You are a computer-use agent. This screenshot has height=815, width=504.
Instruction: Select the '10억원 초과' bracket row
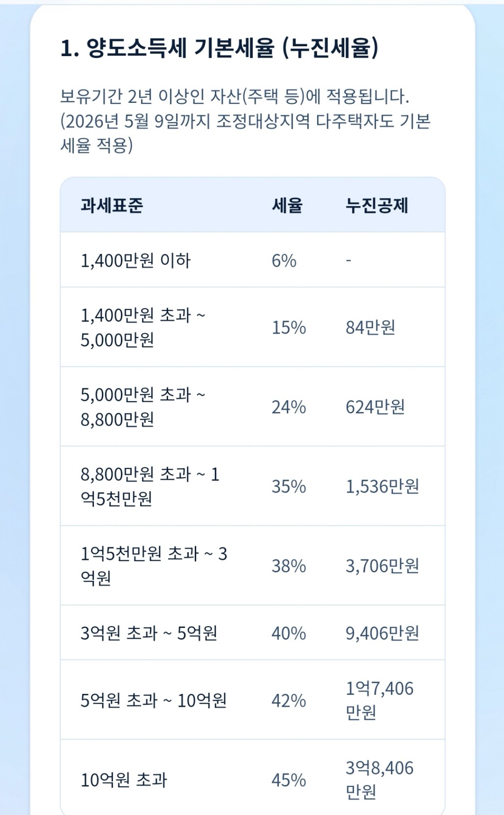(x=124, y=780)
